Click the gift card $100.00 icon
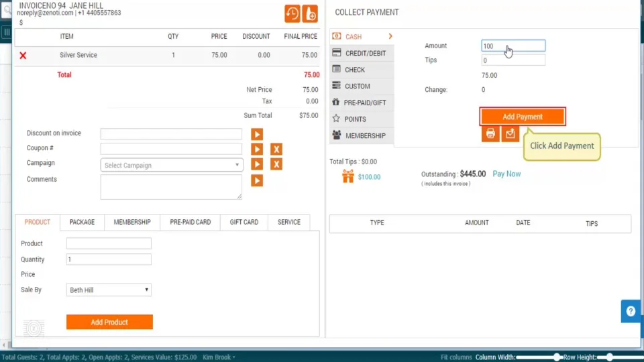This screenshot has width=644, height=362. pos(348,176)
